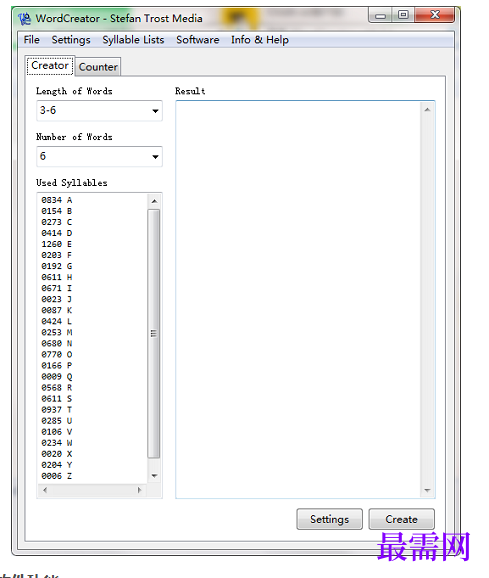Switch to the Creator tab

pos(50,66)
